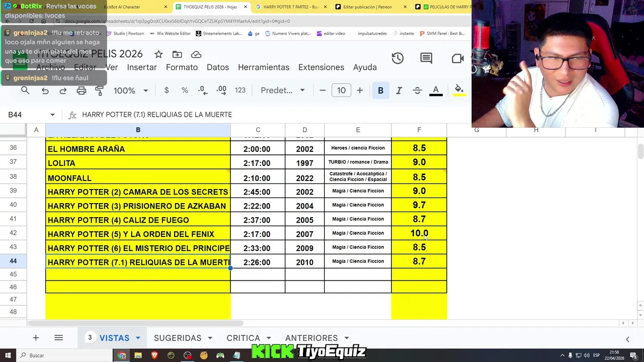The width and height of the screenshot is (644, 362).
Task: Open the SUGERIDAS tab dropdown arrow
Action: (210, 338)
